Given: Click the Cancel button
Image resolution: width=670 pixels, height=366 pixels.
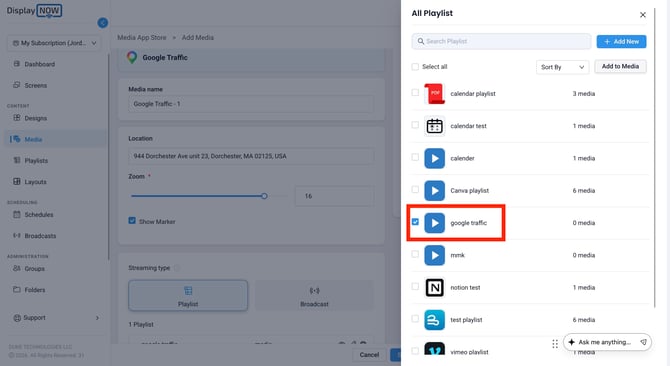Looking at the screenshot, I should (369, 355).
